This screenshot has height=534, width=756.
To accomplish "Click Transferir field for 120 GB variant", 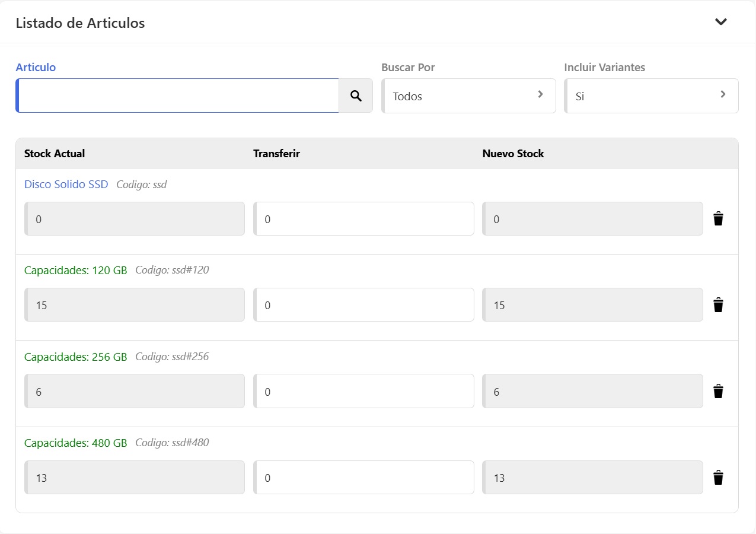I will tap(364, 305).
